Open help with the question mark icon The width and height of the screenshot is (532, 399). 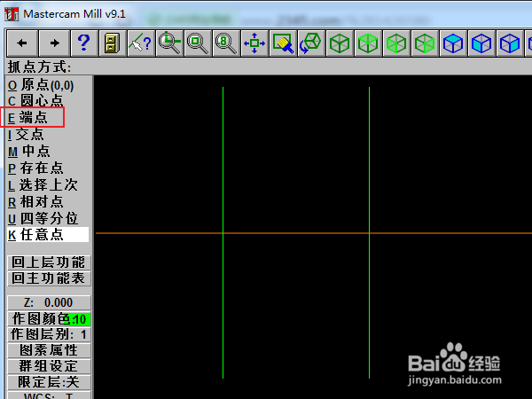coord(84,43)
